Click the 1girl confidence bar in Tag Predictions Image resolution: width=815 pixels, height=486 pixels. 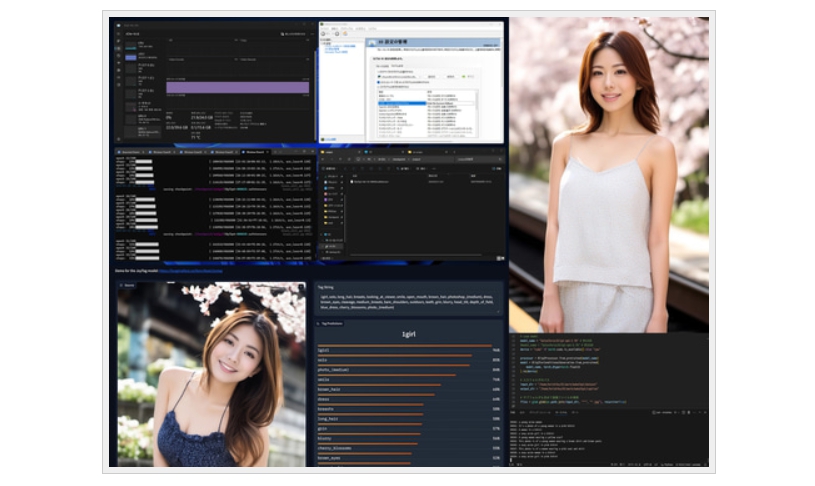coord(400,346)
